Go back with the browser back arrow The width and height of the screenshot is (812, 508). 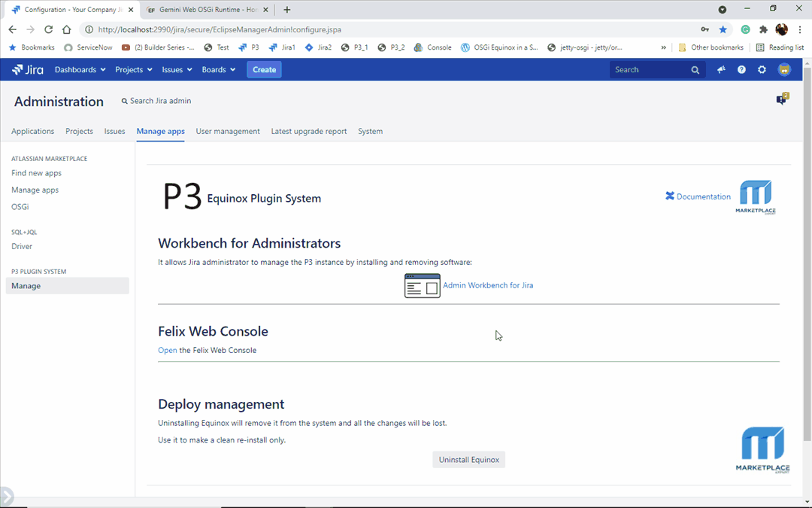pyautogui.click(x=13, y=29)
